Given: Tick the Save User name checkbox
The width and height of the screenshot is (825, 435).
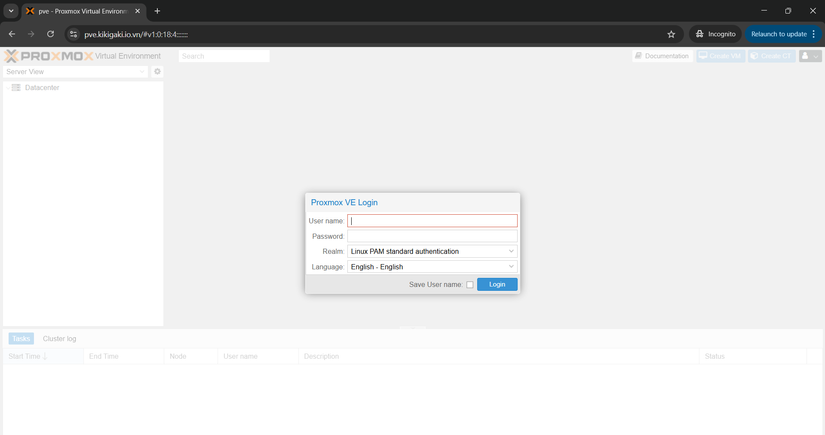Looking at the screenshot, I should 470,285.
